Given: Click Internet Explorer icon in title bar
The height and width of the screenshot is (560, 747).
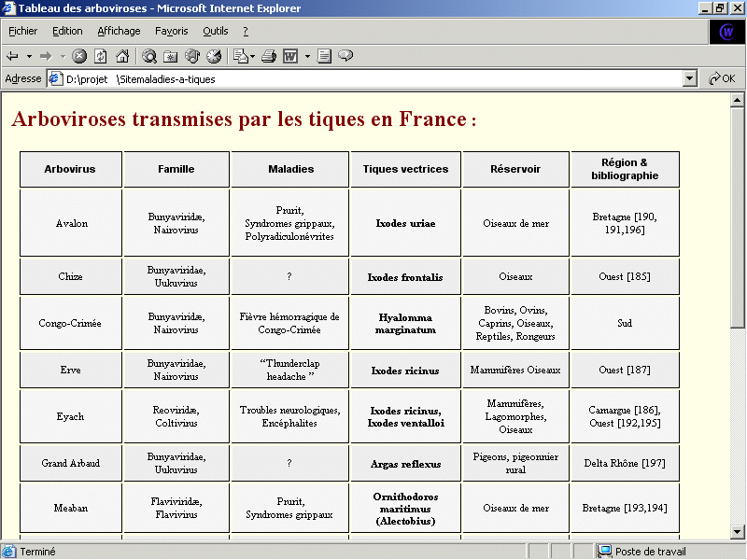Looking at the screenshot, I should pos(8,8).
